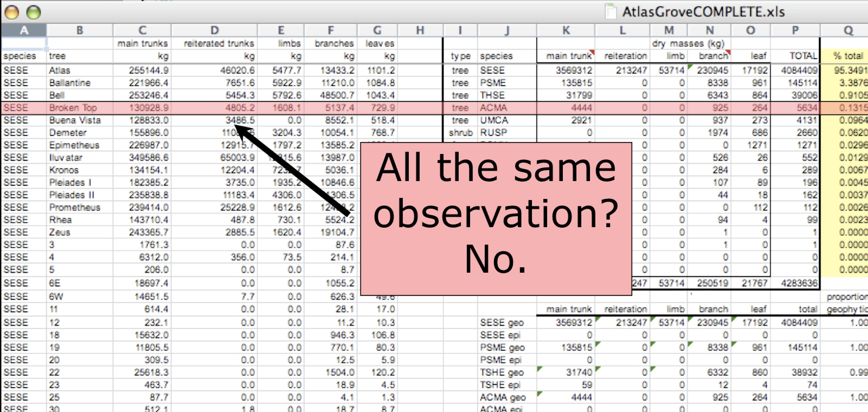Select column D header

coord(214,30)
